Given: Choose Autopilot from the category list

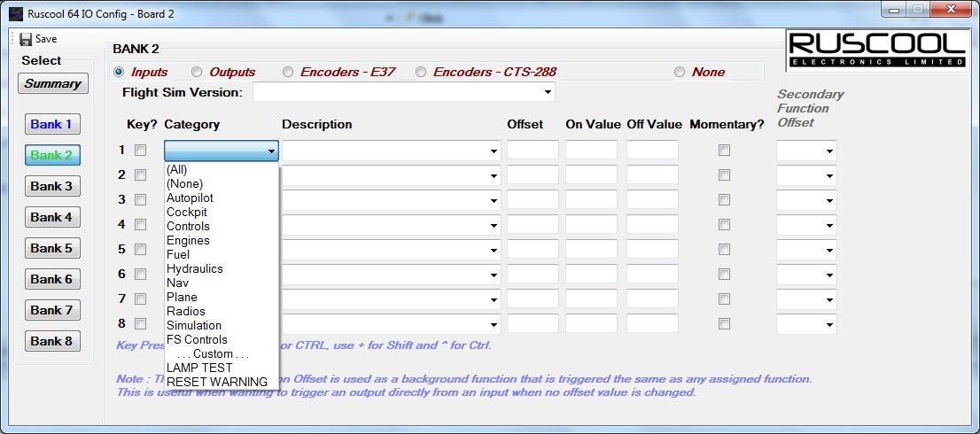Looking at the screenshot, I should click(x=222, y=198).
